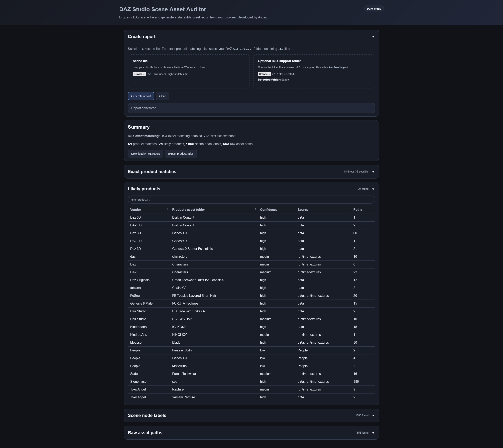Select the IGLKONE product row

(x=251, y=327)
